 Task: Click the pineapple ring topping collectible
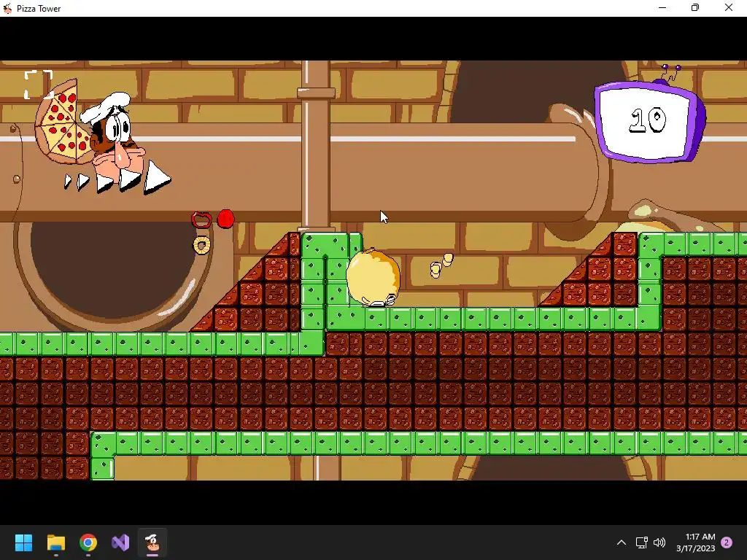coord(201,245)
